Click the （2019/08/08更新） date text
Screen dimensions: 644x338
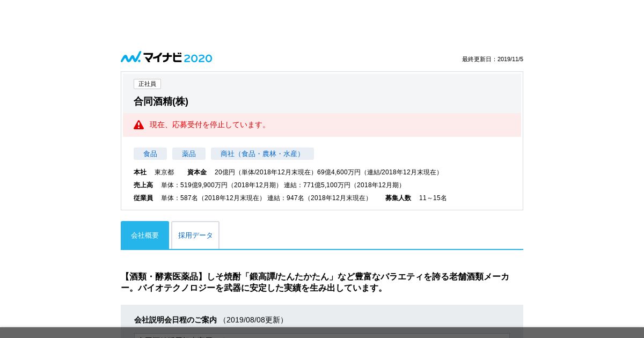[253, 320]
